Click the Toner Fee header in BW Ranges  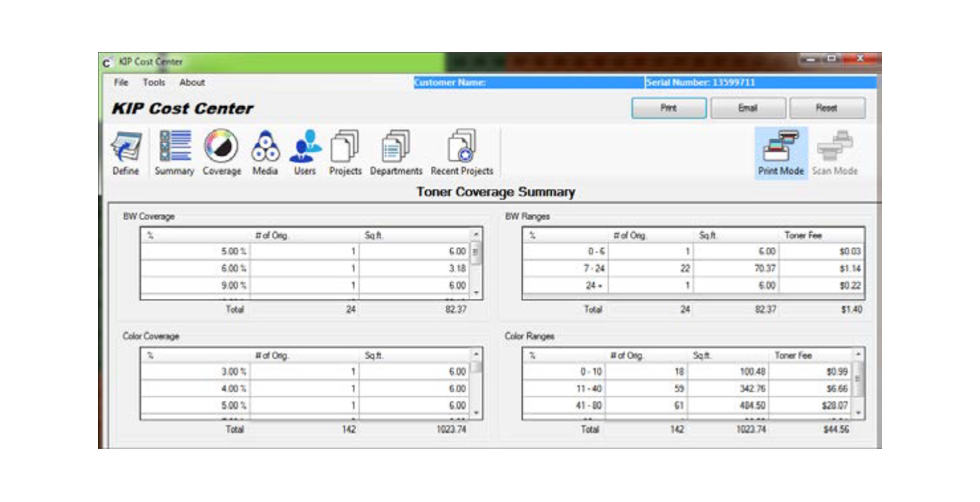803,236
